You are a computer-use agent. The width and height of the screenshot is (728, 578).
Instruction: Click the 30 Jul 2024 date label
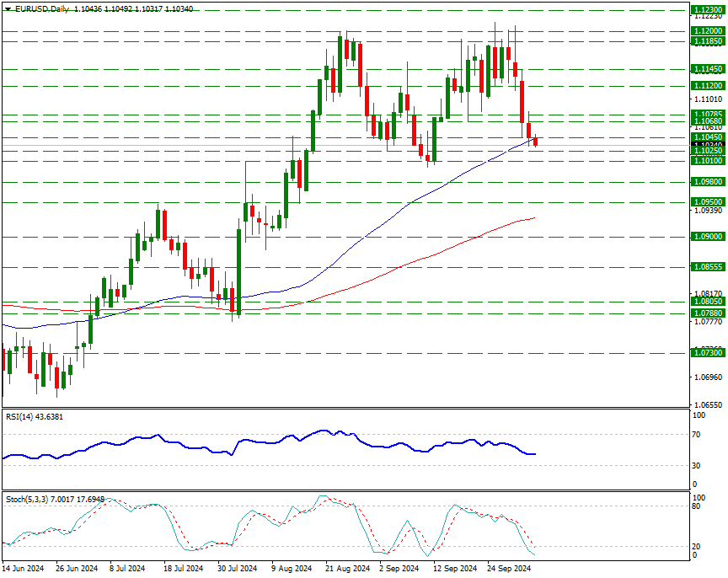(x=238, y=569)
